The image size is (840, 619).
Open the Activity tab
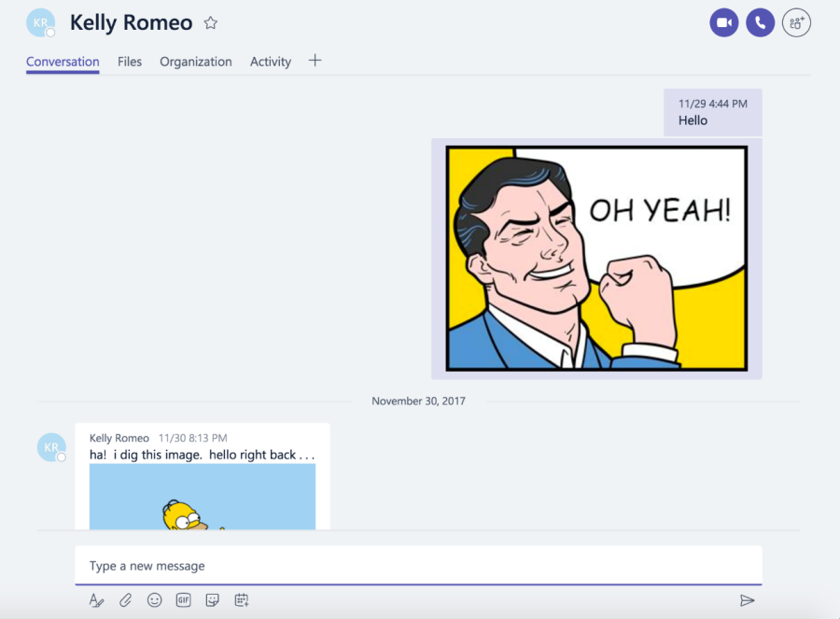click(x=271, y=63)
